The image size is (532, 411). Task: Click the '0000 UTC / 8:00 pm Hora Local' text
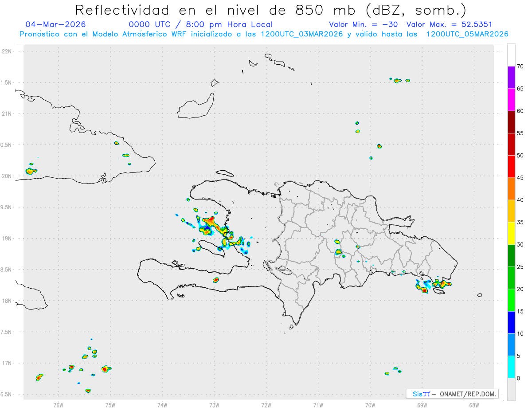point(201,24)
